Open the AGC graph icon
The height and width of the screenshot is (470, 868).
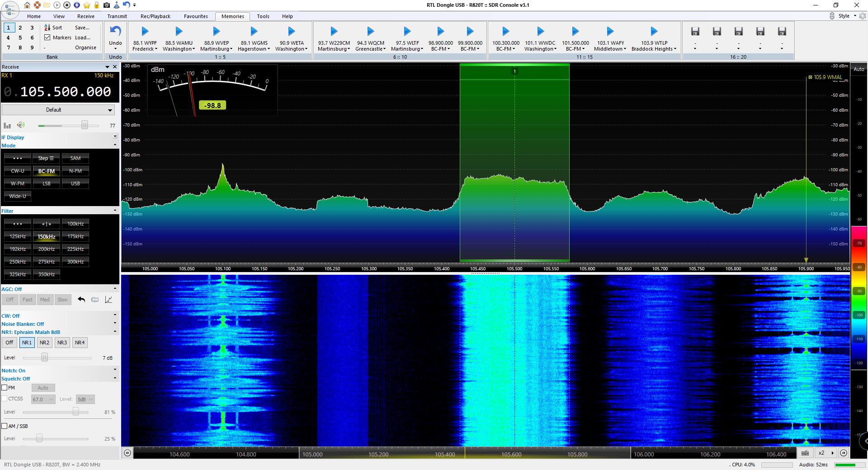point(108,300)
